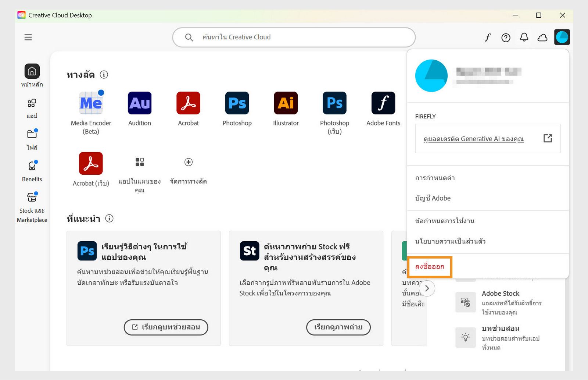Click the Photoshop tutorials card title

[144, 252]
